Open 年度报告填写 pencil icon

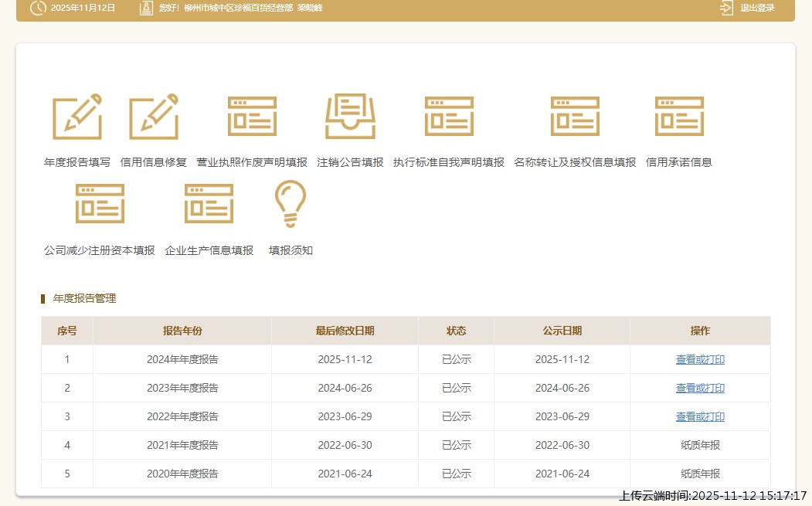76,117
